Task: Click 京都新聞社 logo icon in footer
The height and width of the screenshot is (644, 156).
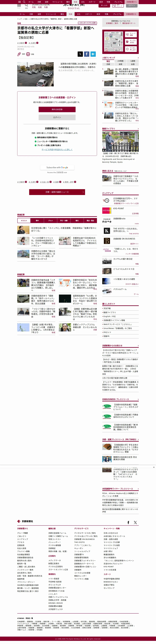Action: [19, 521]
